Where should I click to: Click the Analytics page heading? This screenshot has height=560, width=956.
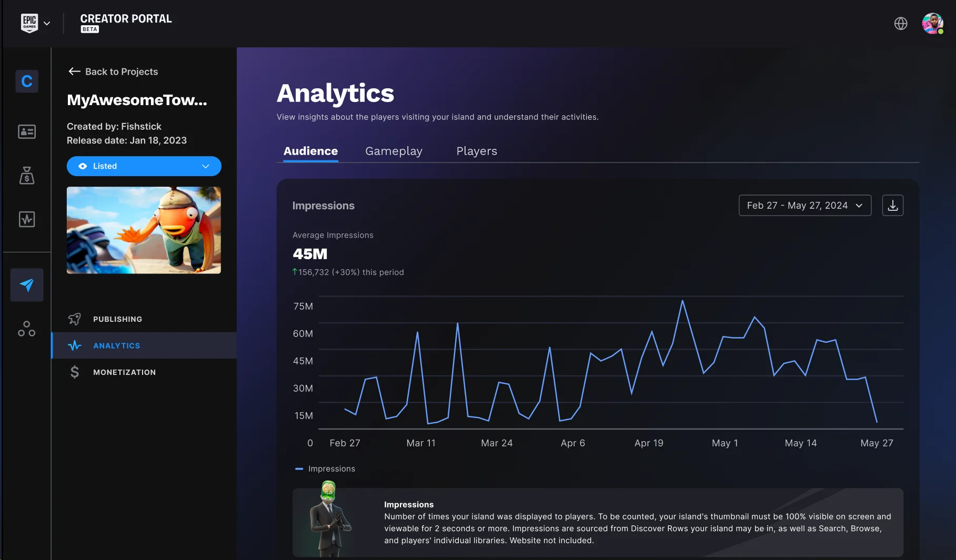point(336,93)
